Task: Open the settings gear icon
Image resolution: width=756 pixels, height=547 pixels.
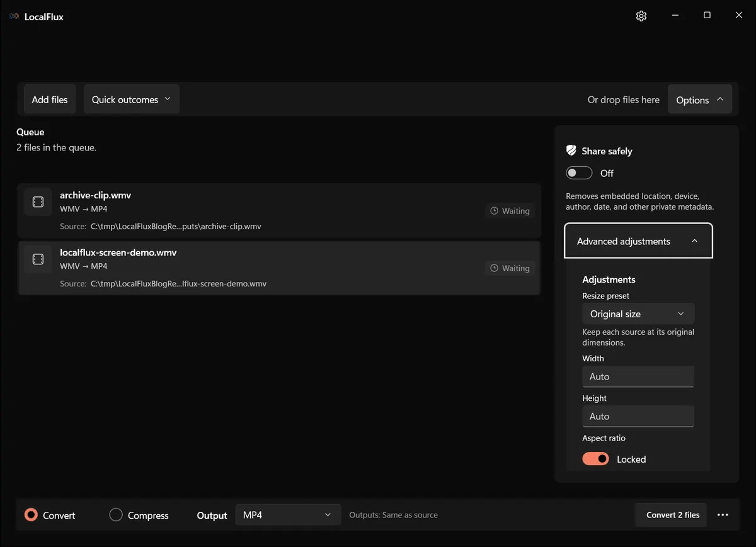Action: pyautogui.click(x=641, y=16)
